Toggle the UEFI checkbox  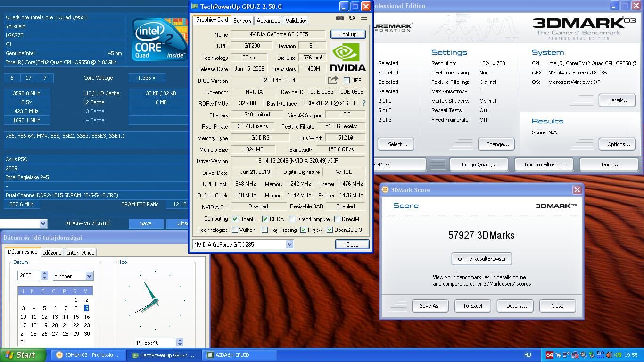pyautogui.click(x=347, y=81)
